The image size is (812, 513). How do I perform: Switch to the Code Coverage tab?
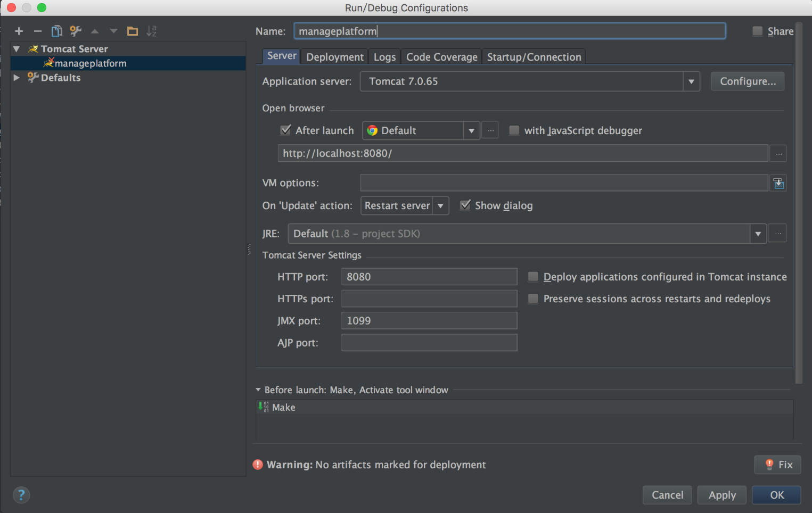pyautogui.click(x=442, y=57)
